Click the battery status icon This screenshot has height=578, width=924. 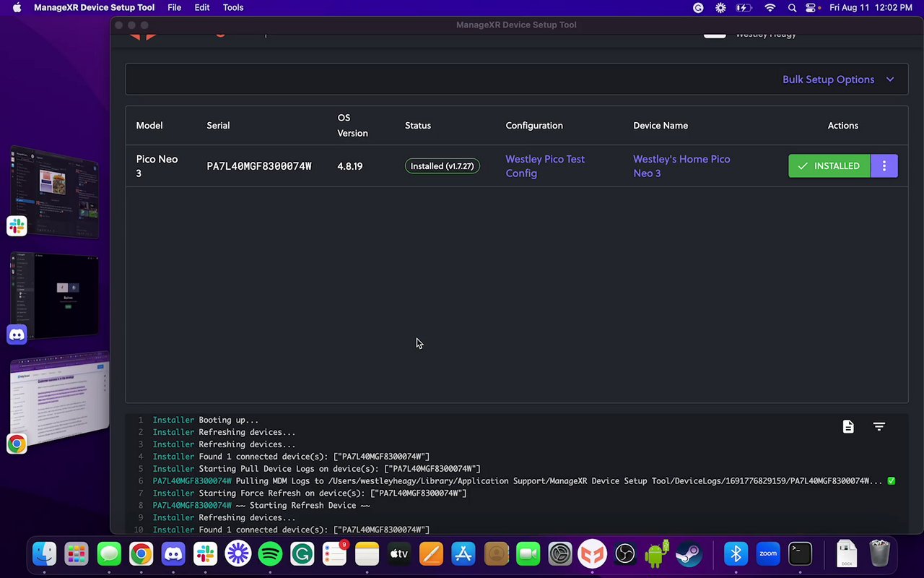point(744,8)
